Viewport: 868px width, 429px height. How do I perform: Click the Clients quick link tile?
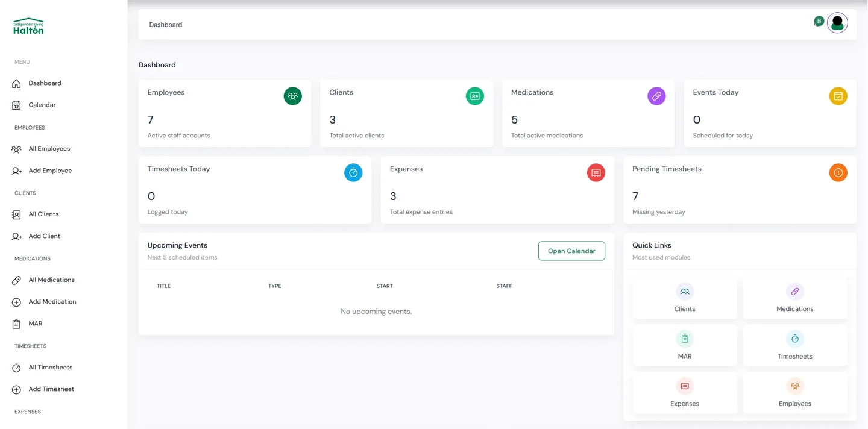685,298
